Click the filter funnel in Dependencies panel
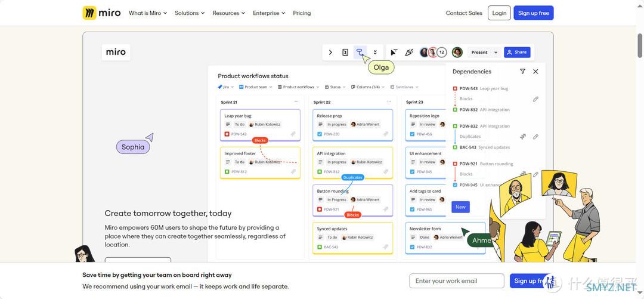 pyautogui.click(x=522, y=71)
